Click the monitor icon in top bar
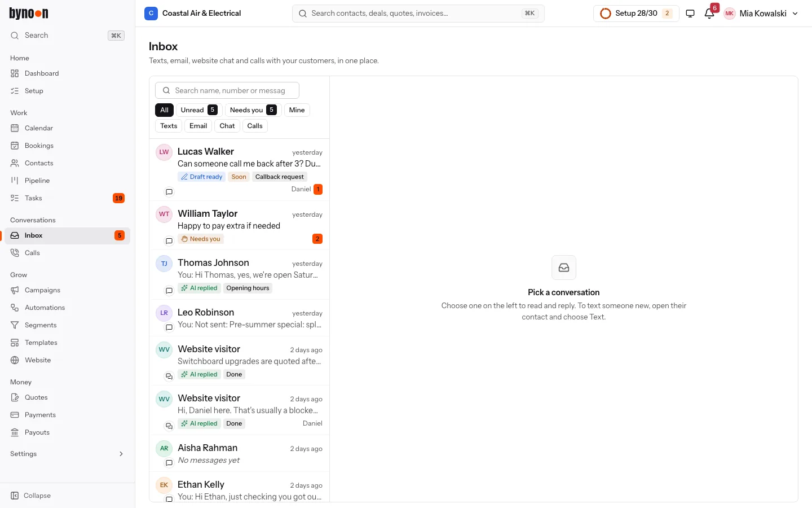 click(690, 14)
